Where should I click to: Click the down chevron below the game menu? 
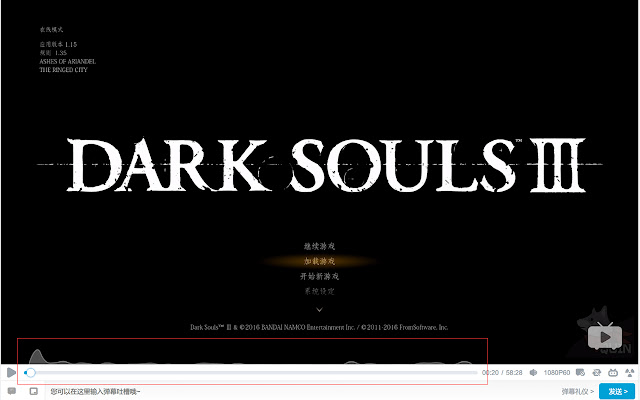(320, 309)
